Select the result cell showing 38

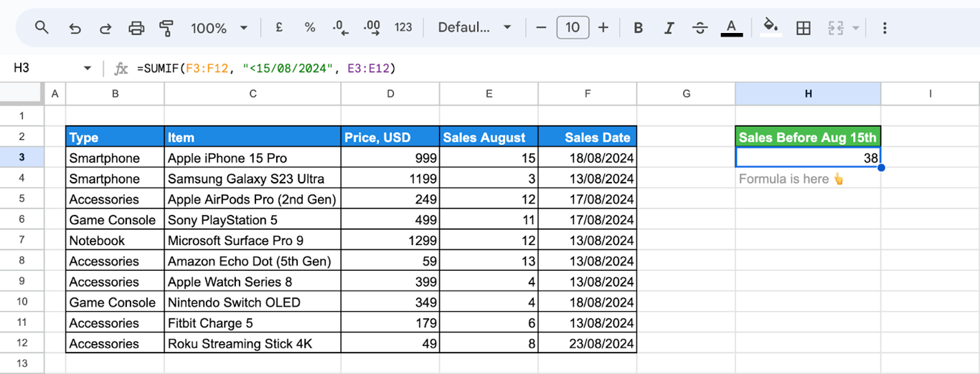[x=808, y=158]
